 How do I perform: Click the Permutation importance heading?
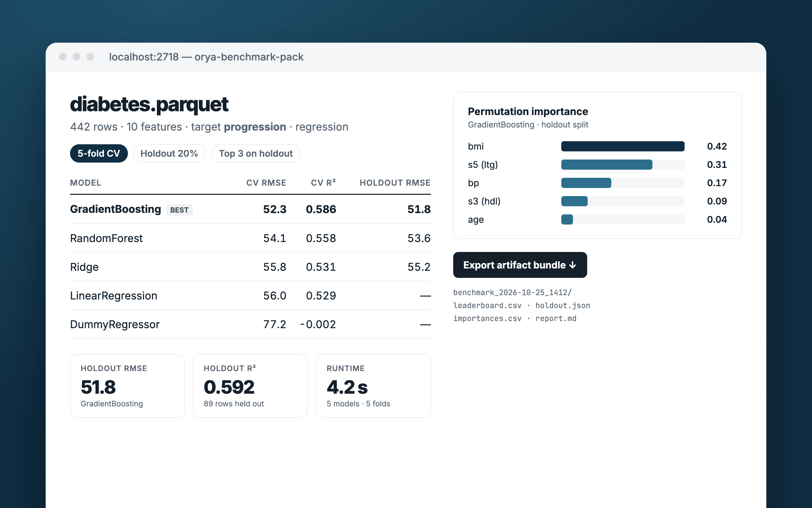[528, 112]
